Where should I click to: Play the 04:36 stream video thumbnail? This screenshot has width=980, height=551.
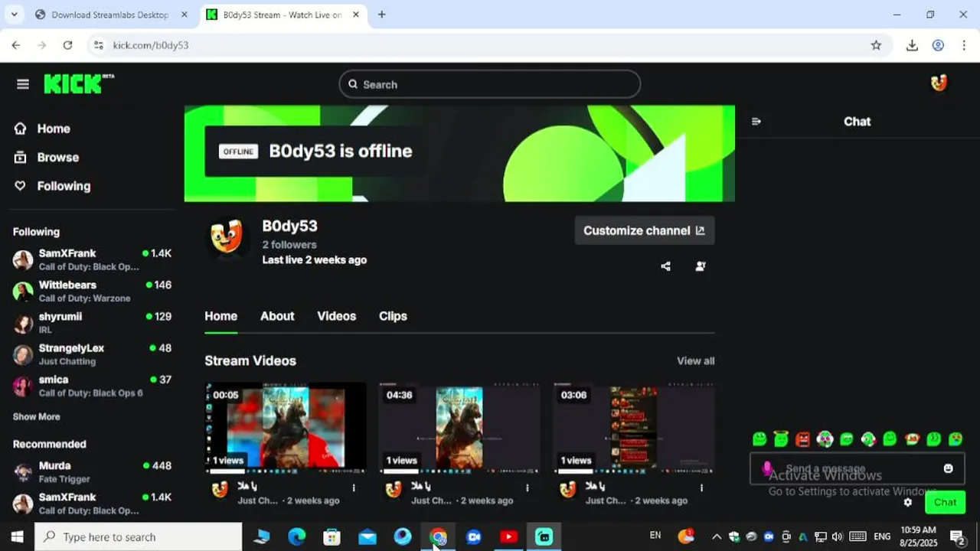click(459, 427)
